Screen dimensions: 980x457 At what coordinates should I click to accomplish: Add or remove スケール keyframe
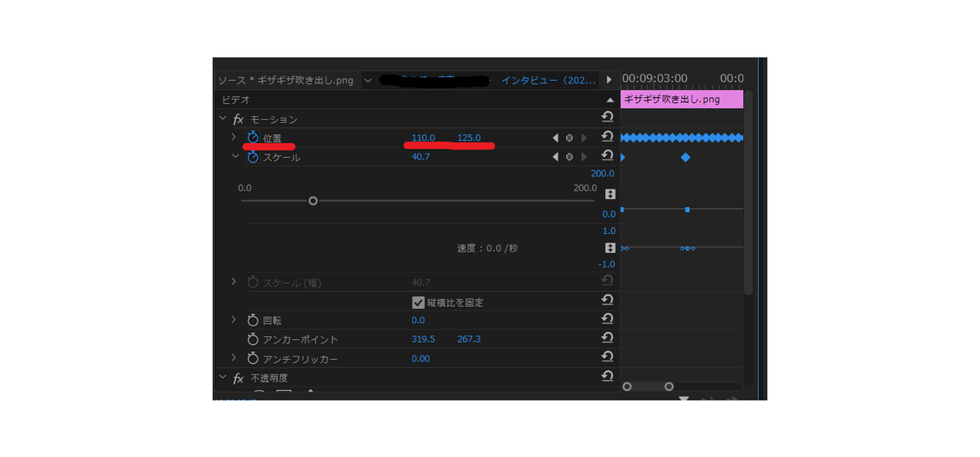569,157
